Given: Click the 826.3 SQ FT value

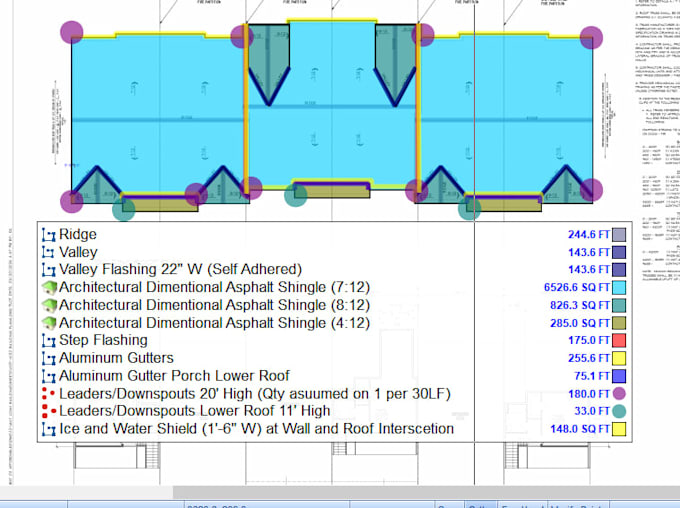Looking at the screenshot, I should click(579, 305).
